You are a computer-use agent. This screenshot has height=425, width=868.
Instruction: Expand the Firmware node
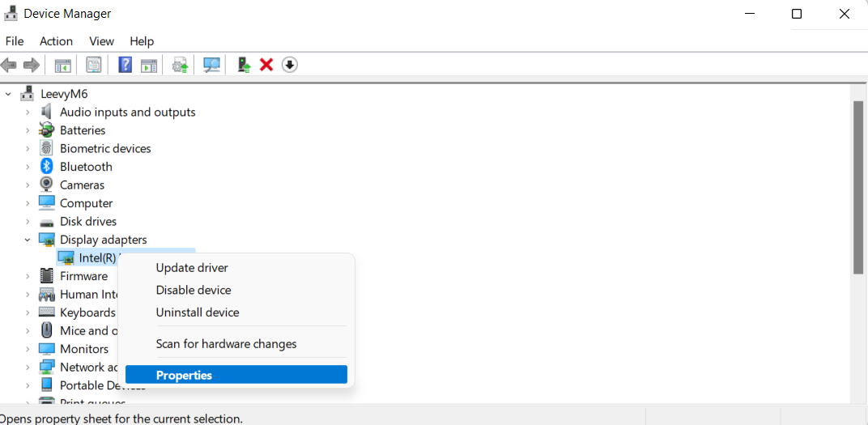coord(28,276)
